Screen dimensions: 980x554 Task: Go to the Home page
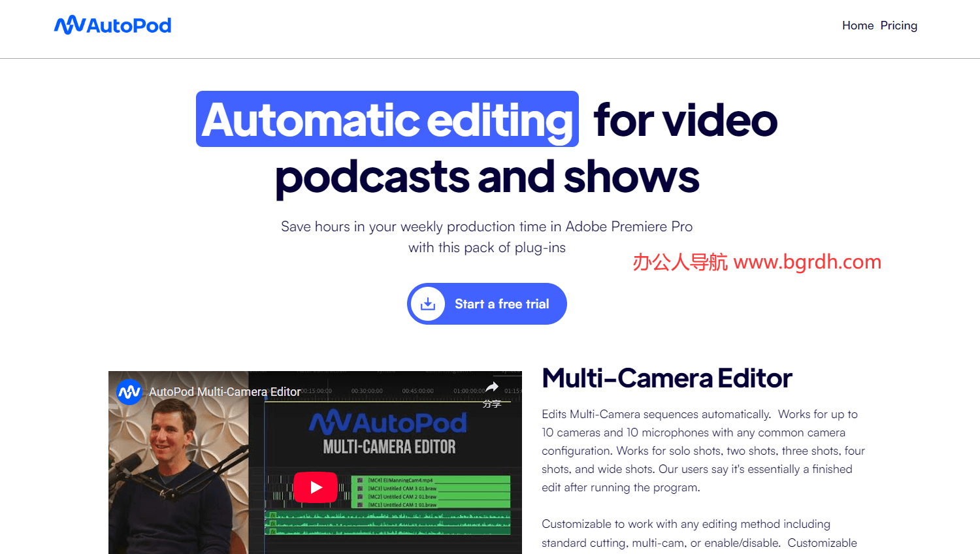click(857, 25)
